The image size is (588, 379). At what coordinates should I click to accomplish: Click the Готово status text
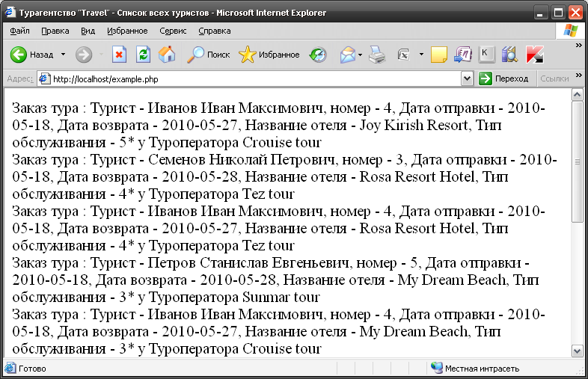coord(32,369)
